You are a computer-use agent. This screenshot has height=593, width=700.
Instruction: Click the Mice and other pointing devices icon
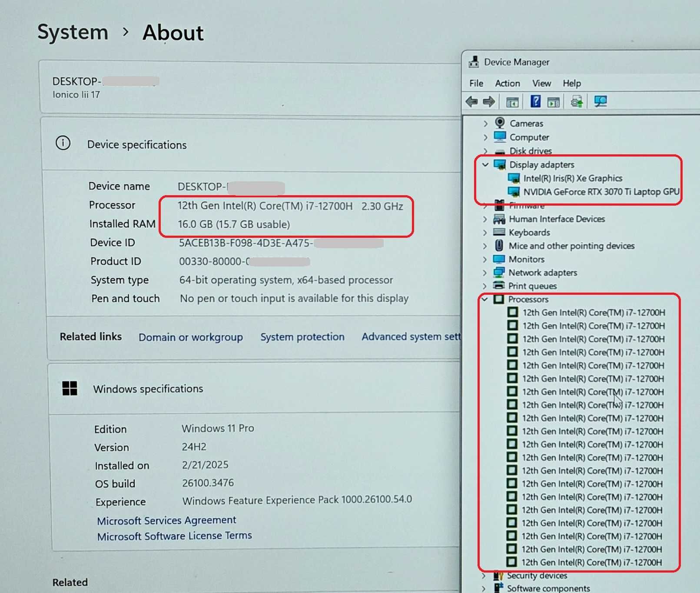point(499,246)
